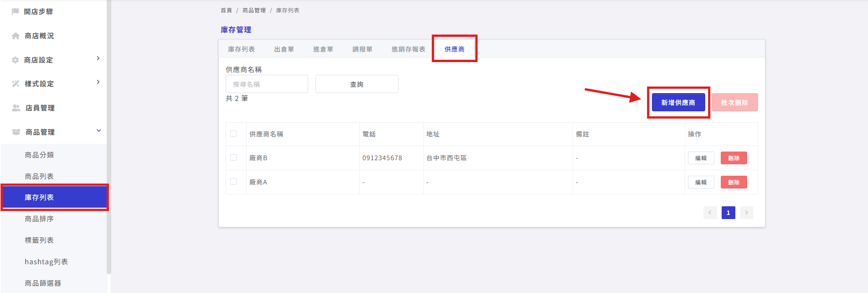Select the 供應商 tab
Image resolution: width=868 pixels, height=293 pixels.
[x=455, y=49]
